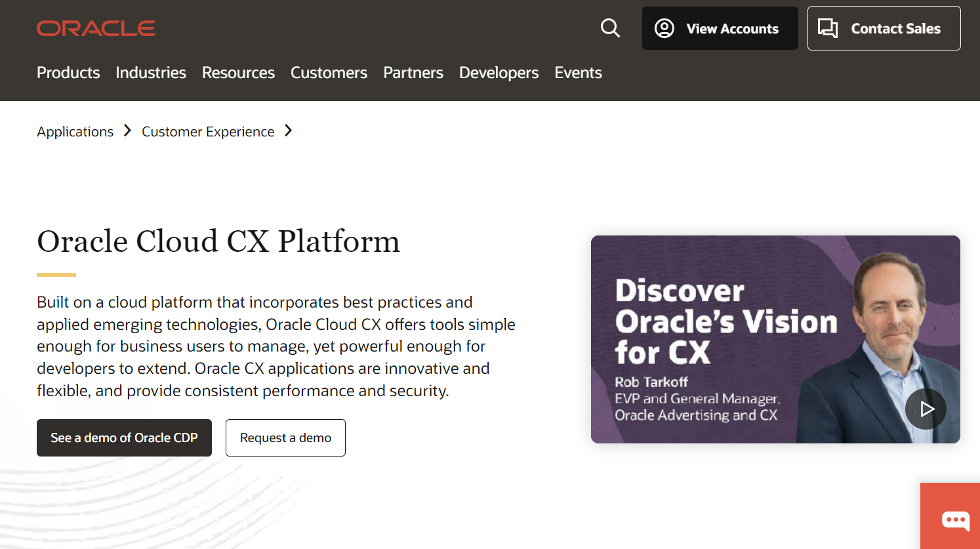Expand the Customers navigation menu
Image resolution: width=980 pixels, height=549 pixels.
[x=329, y=73]
